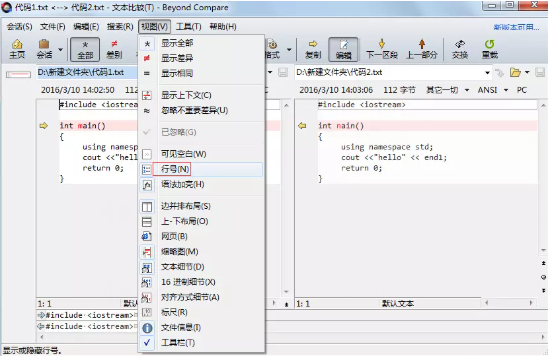Click the right pane browse arrow icon

pyautogui.click(x=500, y=73)
